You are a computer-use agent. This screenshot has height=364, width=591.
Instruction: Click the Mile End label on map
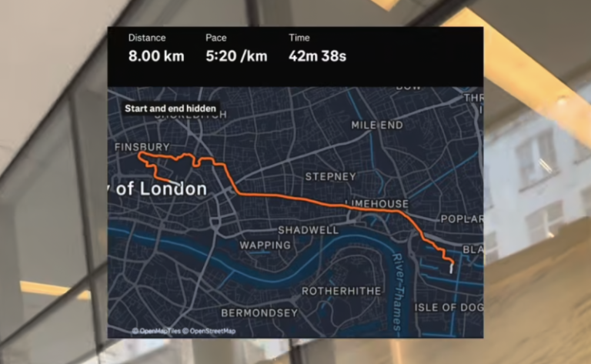[x=377, y=125]
